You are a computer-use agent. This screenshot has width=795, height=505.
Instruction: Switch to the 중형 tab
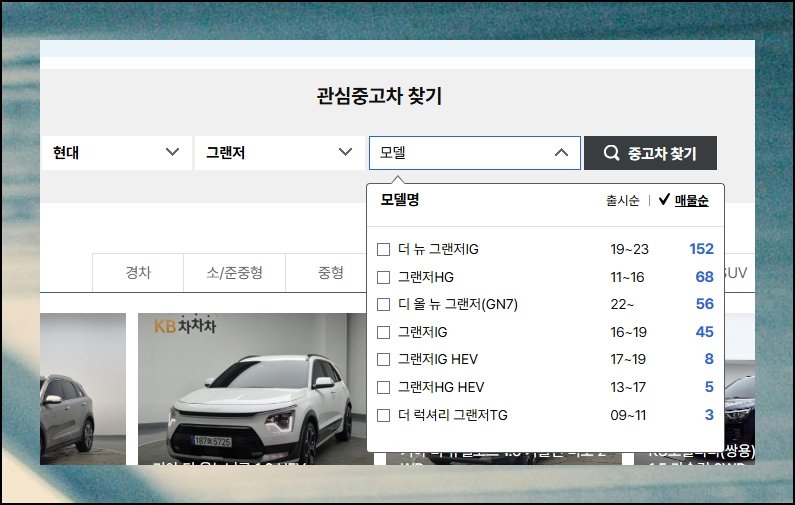331,273
